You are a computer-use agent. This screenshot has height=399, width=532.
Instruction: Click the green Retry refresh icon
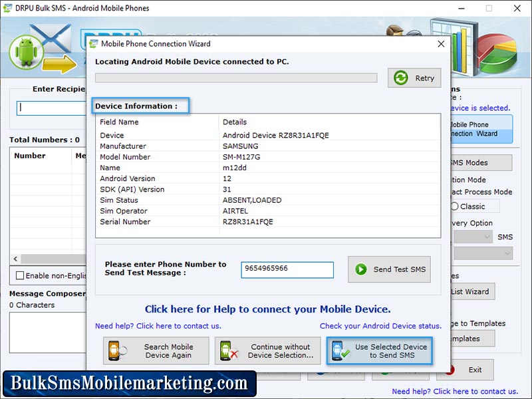tap(399, 77)
